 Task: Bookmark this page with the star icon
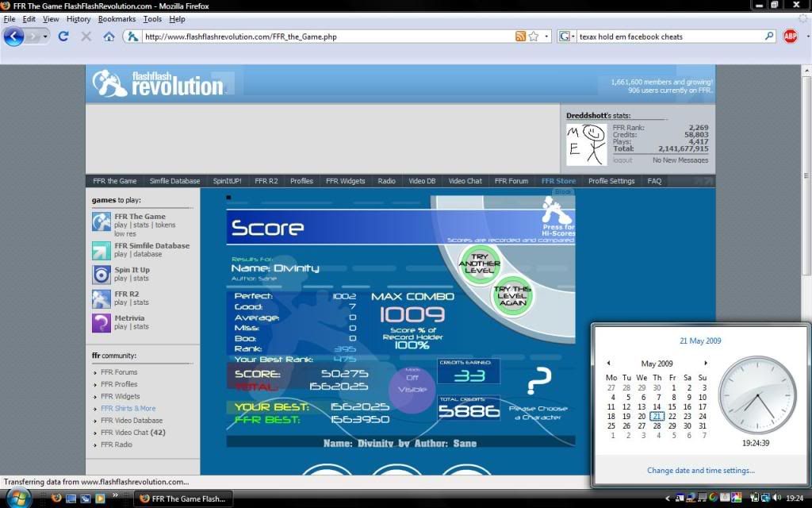click(x=534, y=37)
